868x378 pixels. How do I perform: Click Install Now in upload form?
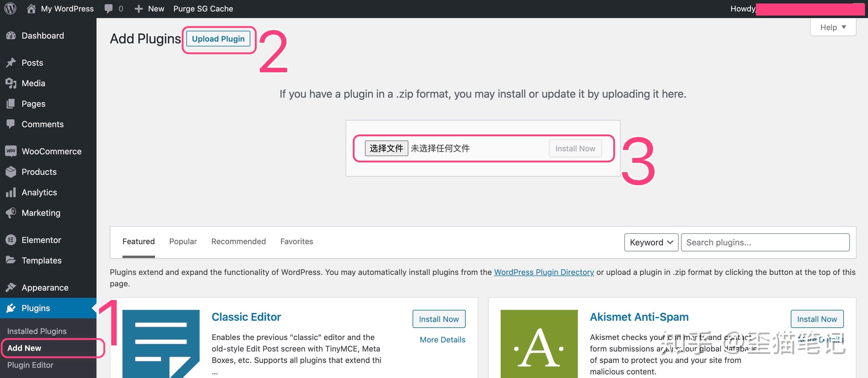pyautogui.click(x=575, y=149)
